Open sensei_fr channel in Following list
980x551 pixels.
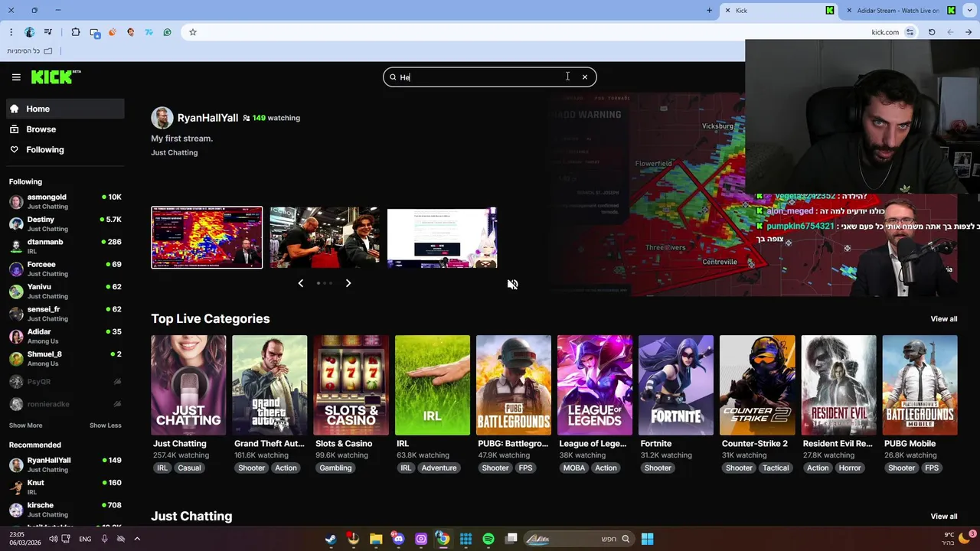coord(66,313)
